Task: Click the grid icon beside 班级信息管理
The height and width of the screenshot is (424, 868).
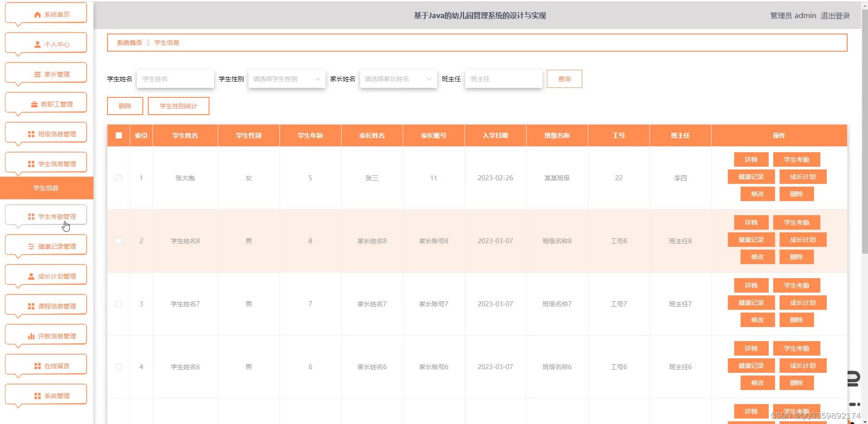Action: click(31, 134)
